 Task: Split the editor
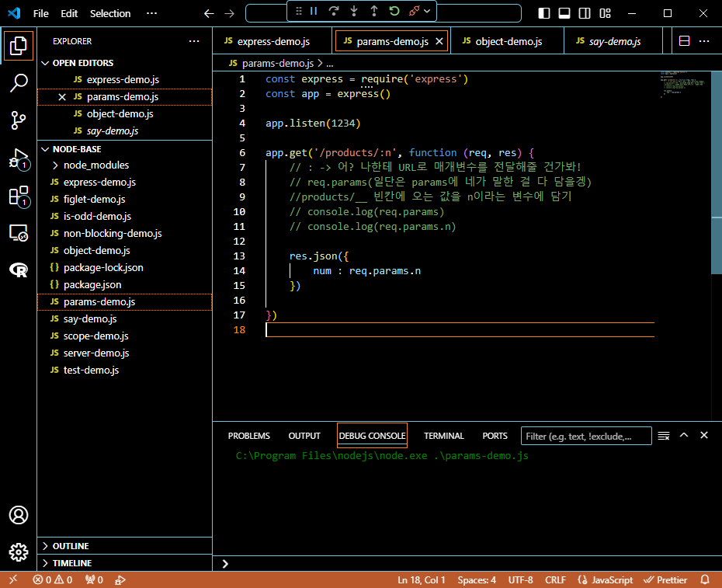click(684, 41)
